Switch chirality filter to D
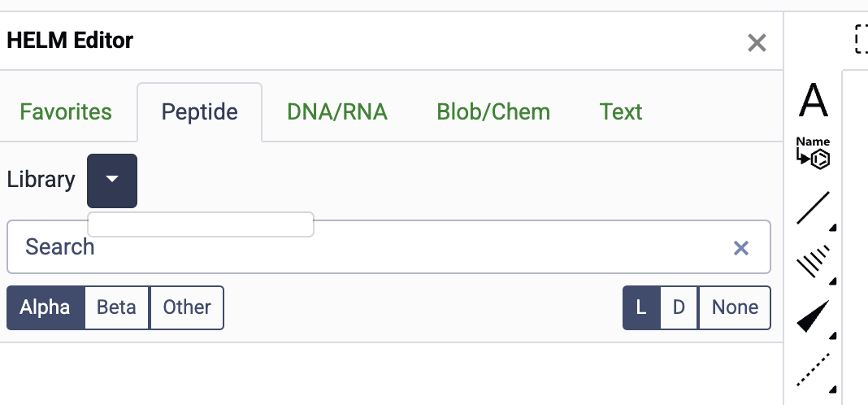The height and width of the screenshot is (405, 868). pyautogui.click(x=679, y=307)
